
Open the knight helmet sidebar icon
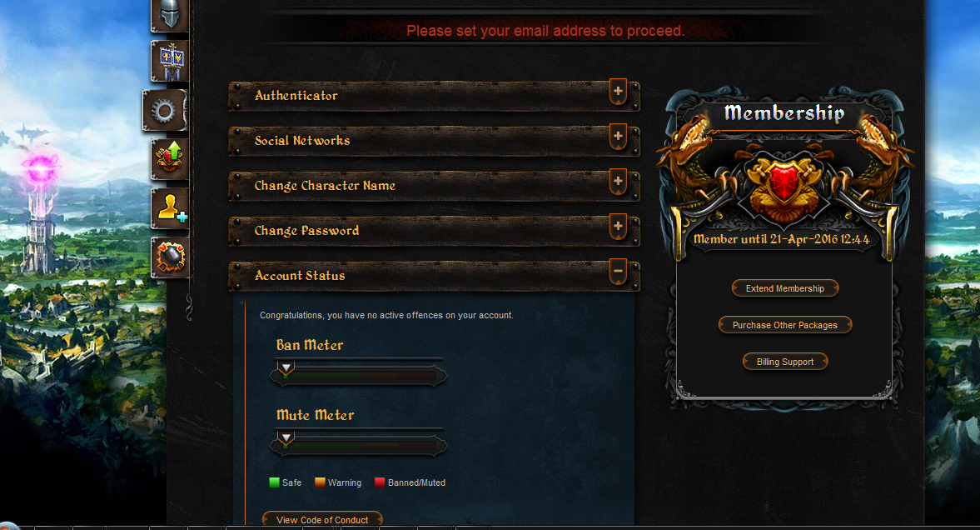pyautogui.click(x=170, y=14)
